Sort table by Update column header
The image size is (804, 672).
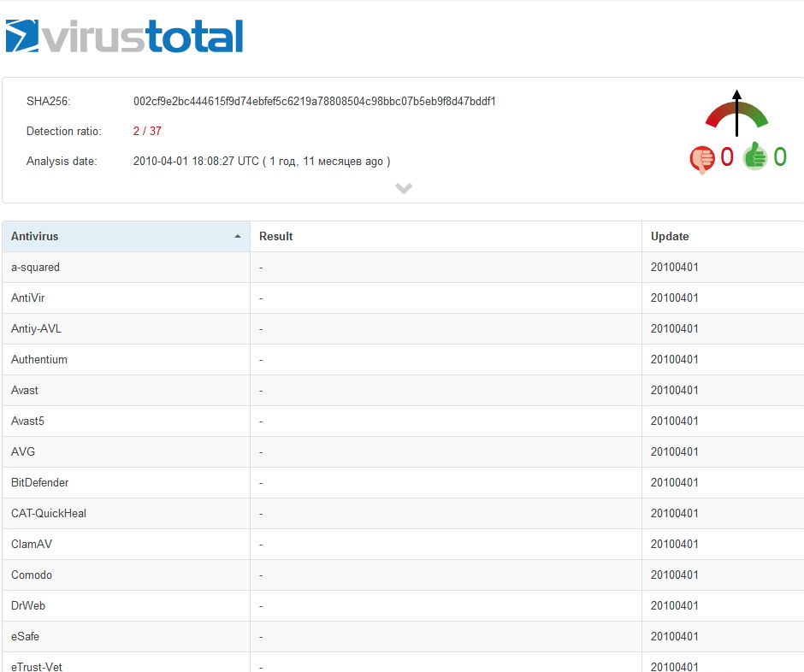[723, 236]
